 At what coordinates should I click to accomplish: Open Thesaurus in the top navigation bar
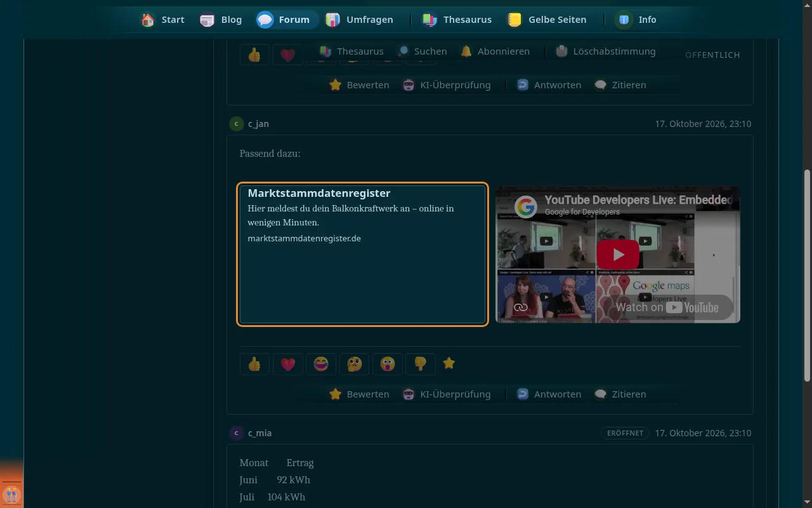457,20
